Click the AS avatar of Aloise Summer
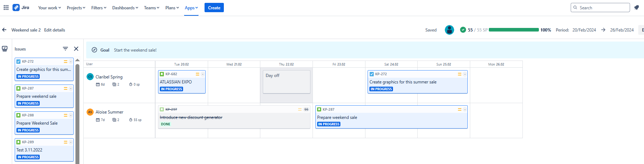The width and height of the screenshot is (644, 164). click(x=90, y=112)
